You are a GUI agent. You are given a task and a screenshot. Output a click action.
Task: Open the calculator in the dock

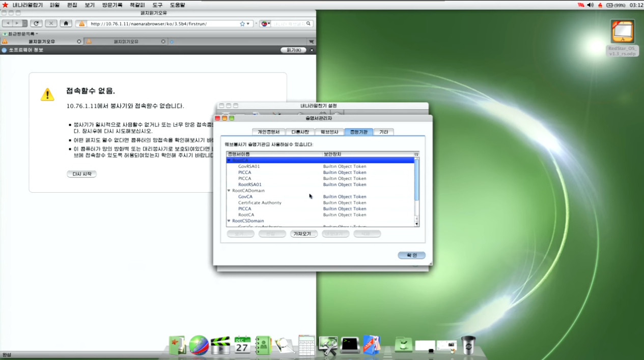tap(306, 345)
